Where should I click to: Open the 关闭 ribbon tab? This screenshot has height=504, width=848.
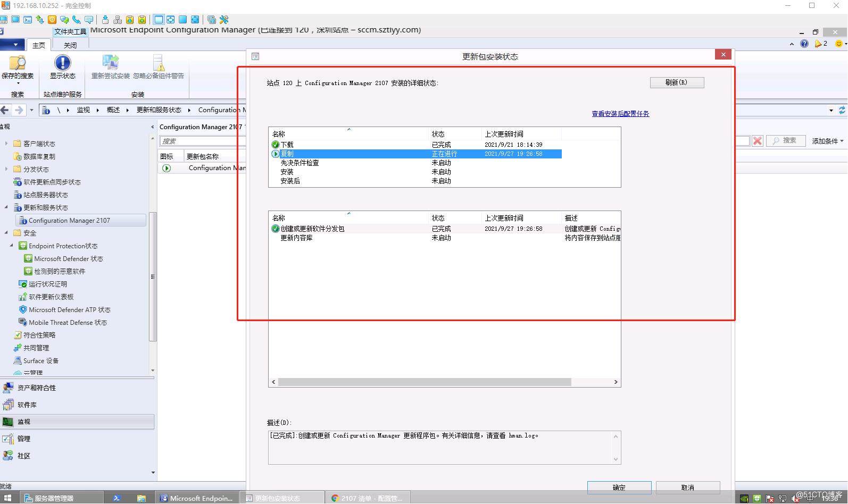point(70,46)
